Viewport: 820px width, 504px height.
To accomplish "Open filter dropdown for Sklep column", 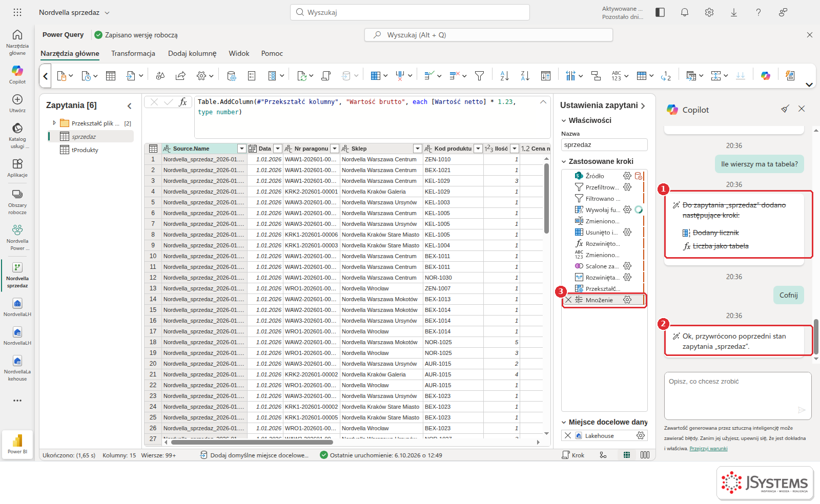I will [417, 149].
